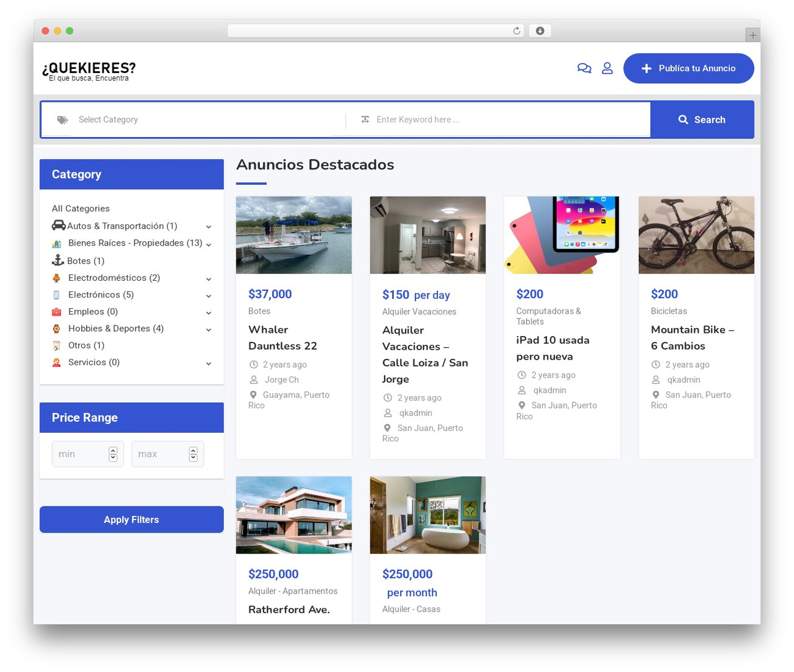Open Alquiler Vacaciones – Calle Loiza listing title
Viewport: 794px width, 672px height.
tap(425, 355)
